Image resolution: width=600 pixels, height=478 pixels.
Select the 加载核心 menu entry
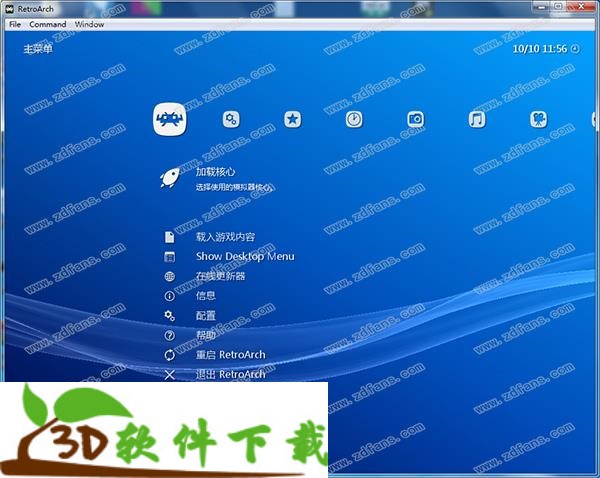(215, 172)
